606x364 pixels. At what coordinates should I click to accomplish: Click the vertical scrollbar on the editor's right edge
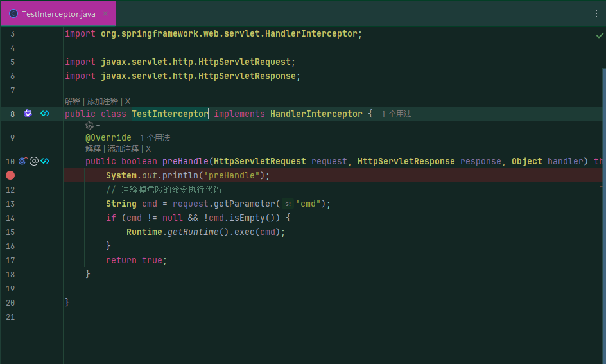(x=603, y=216)
